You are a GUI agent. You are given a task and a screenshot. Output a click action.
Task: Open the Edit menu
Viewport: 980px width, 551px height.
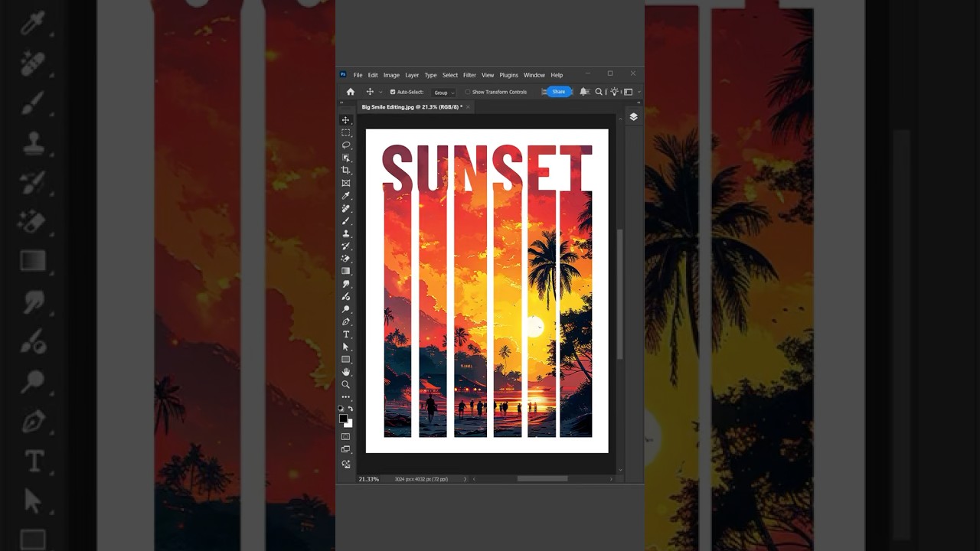pyautogui.click(x=373, y=75)
